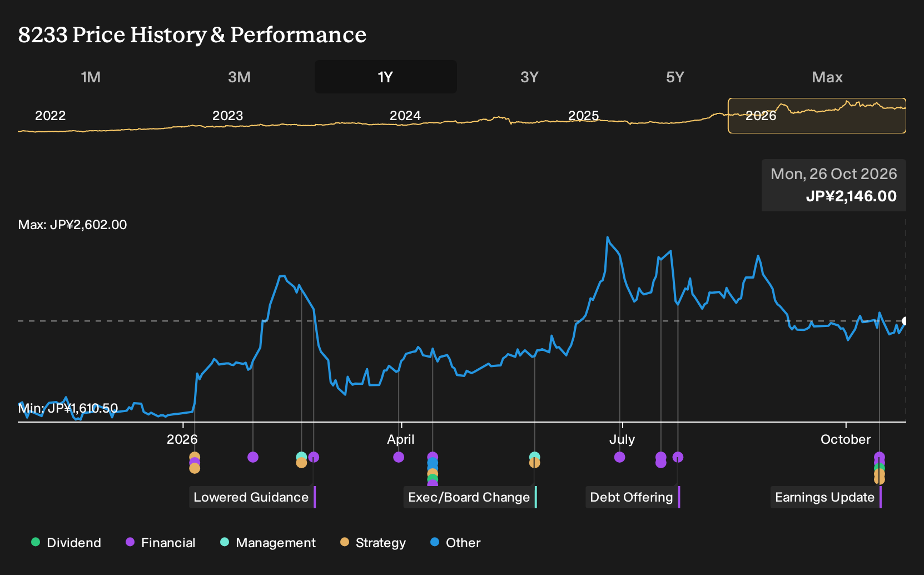The image size is (924, 575).
Task: Click the JP¥2,146.00 price tooltip value
Action: pyautogui.click(x=851, y=196)
